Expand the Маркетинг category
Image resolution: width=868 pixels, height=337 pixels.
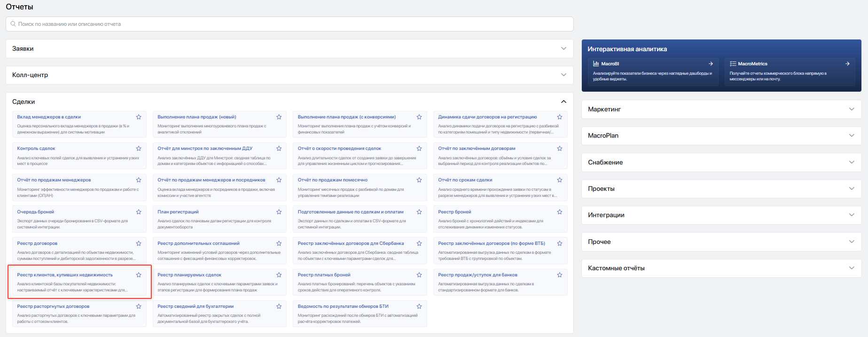(721, 109)
